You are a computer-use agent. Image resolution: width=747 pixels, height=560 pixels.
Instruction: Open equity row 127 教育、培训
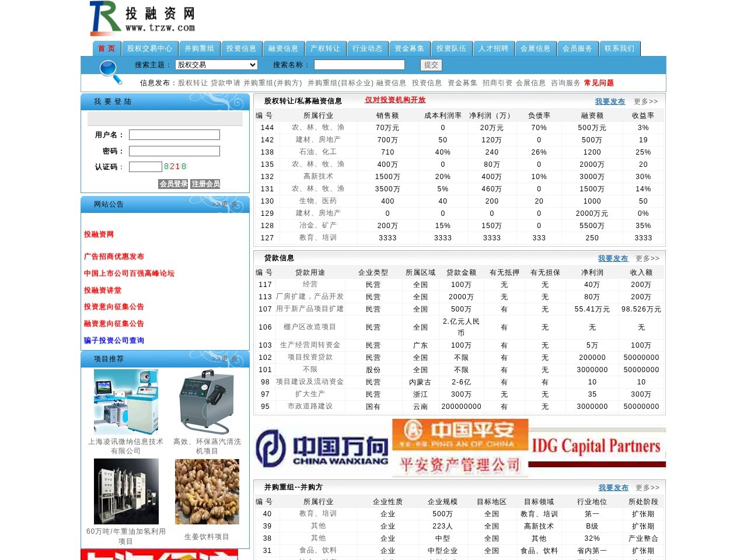coord(318,237)
